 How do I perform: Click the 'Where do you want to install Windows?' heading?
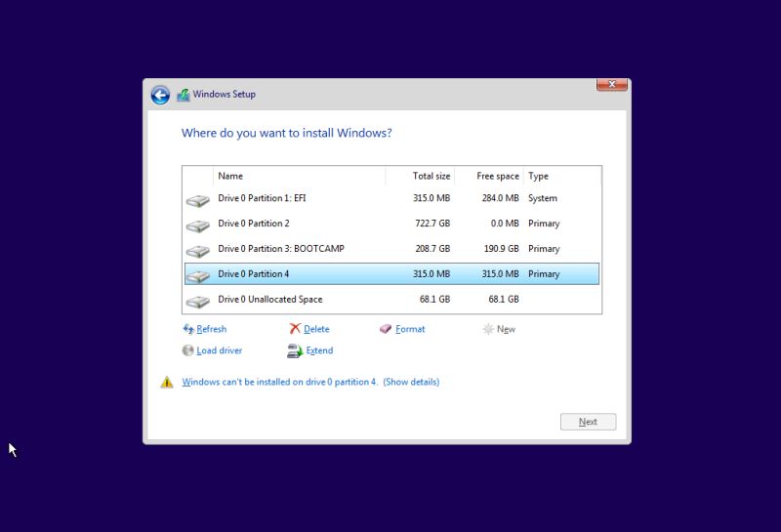click(286, 133)
